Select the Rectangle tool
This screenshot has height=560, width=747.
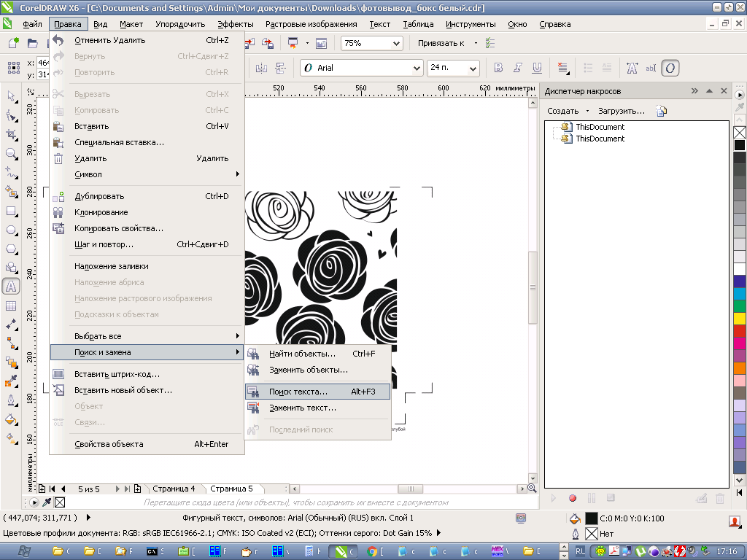pos(11,211)
